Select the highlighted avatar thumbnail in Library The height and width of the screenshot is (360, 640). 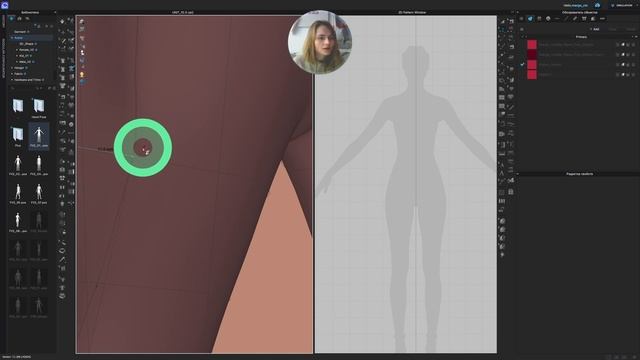click(x=39, y=136)
